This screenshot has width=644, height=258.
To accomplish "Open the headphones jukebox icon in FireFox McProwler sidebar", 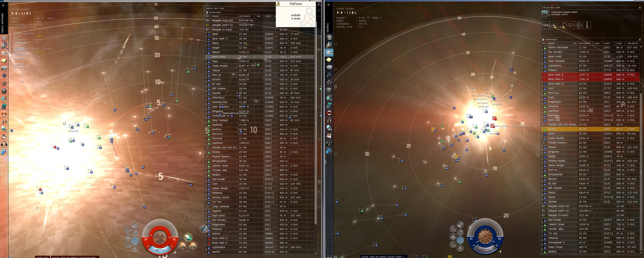I will coord(4,144).
